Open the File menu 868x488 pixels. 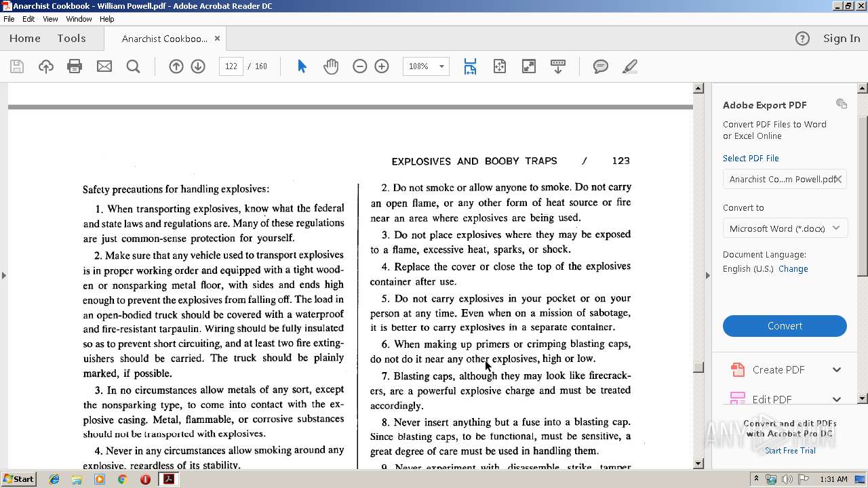tap(9, 19)
